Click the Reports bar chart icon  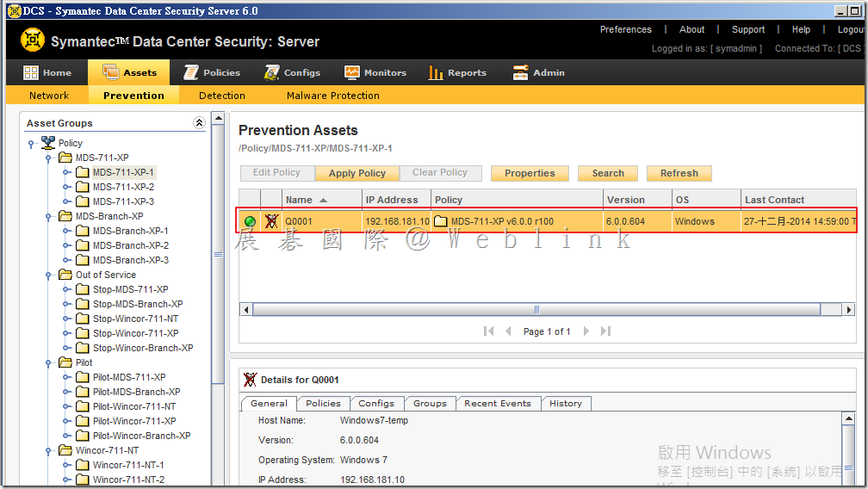[436, 72]
